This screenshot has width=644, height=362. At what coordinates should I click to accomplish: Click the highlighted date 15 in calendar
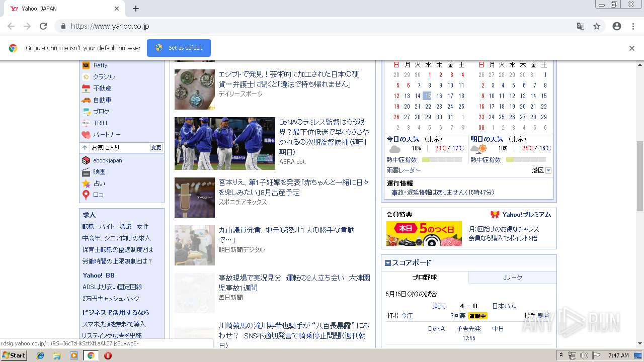point(427,96)
